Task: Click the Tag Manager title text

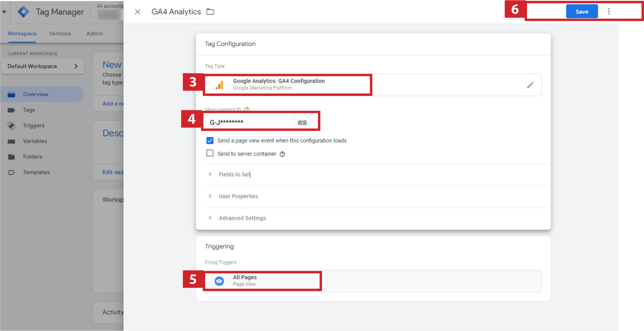Action: click(x=60, y=12)
